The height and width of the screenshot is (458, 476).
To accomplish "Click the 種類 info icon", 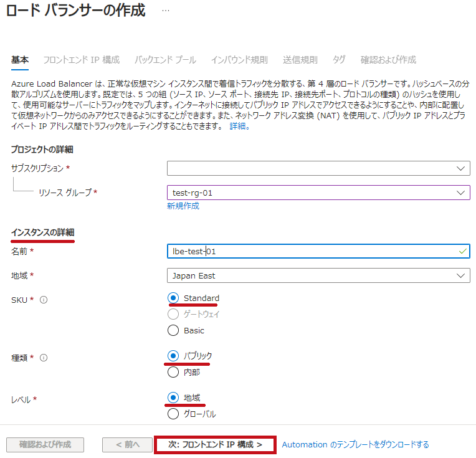I will coord(44,358).
